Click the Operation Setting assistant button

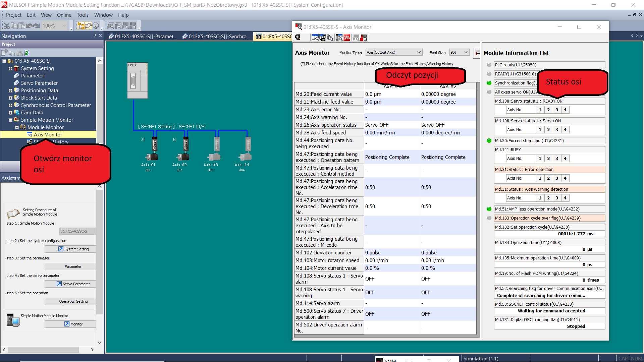[70, 301]
